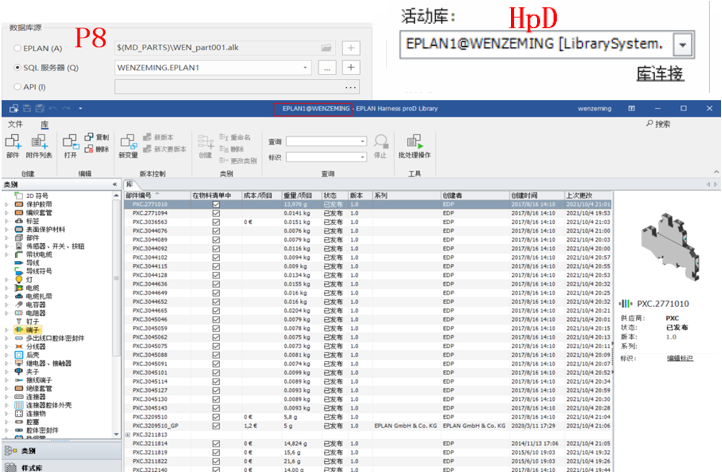Select the EPLAN (A) radio button

(x=17, y=48)
